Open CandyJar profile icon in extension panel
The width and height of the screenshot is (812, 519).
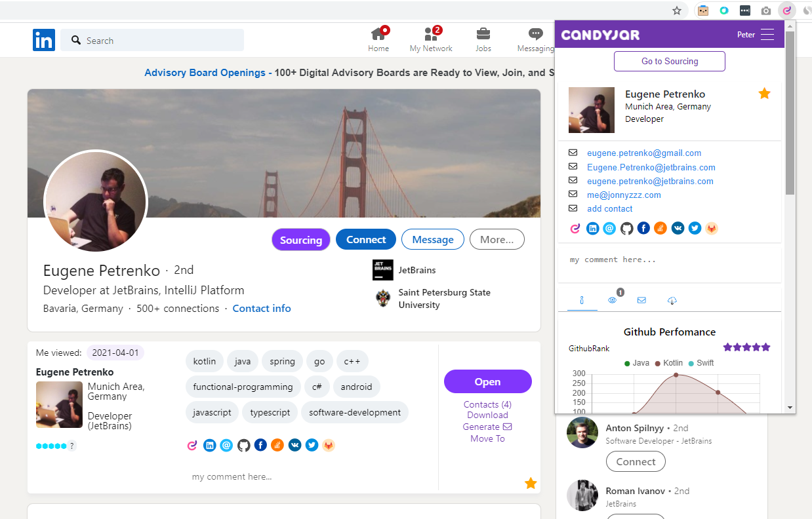tap(575, 228)
